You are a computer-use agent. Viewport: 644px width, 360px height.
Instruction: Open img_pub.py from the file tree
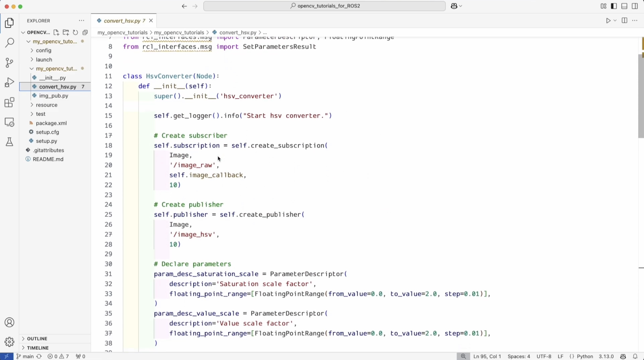[x=53, y=96]
